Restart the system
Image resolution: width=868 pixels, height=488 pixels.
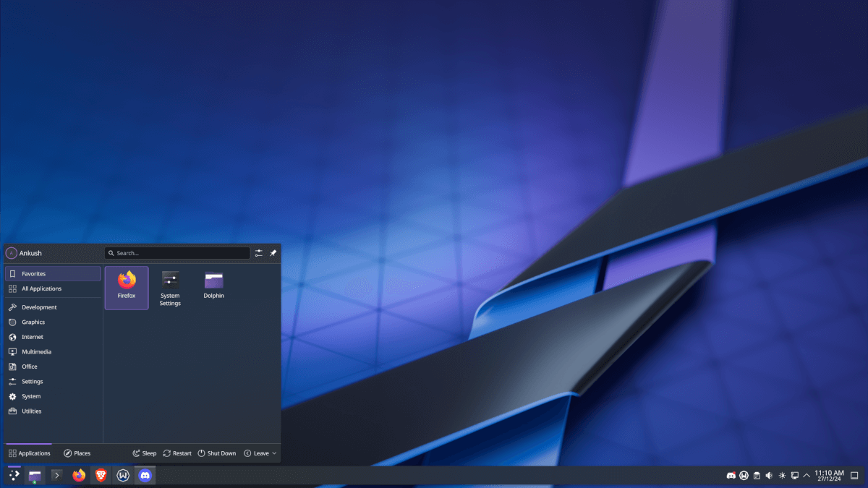pos(176,453)
